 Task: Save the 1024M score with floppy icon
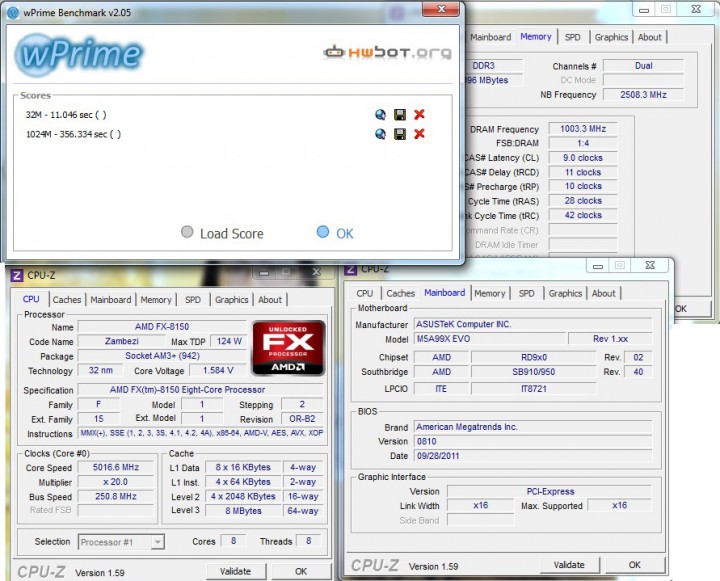(x=400, y=134)
